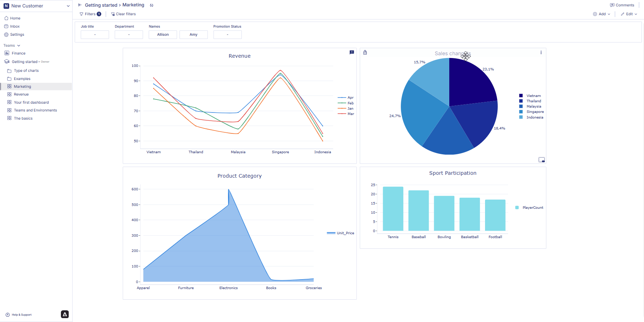This screenshot has height=322, width=644.
Task: Toggle the Amy name filter
Action: tap(193, 35)
